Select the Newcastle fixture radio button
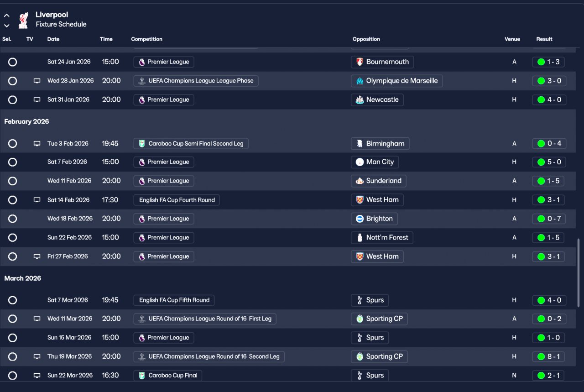 click(x=12, y=100)
